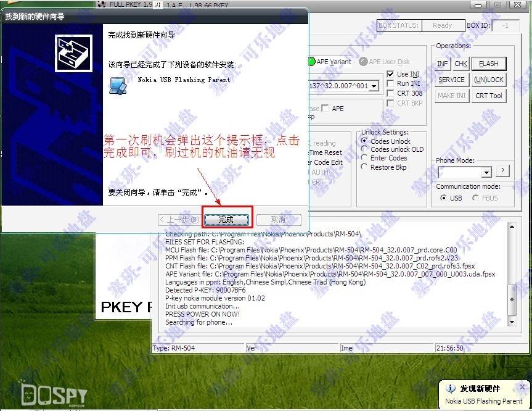Viewport: 532px width, 411px height.
Task: Click the green APE Variant indicator
Action: pos(311,62)
